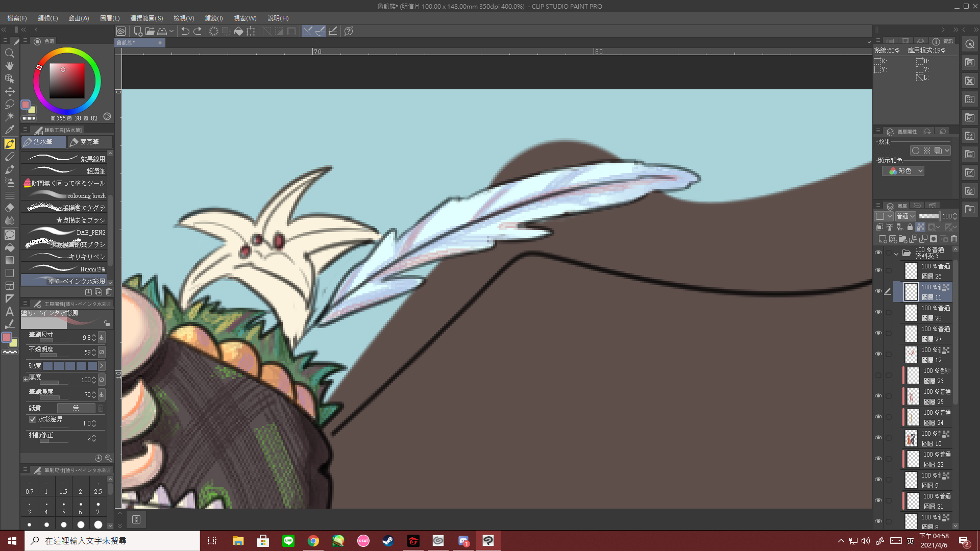
Task: Toggle Snap to Grid icon
Action: pyautogui.click(x=333, y=31)
